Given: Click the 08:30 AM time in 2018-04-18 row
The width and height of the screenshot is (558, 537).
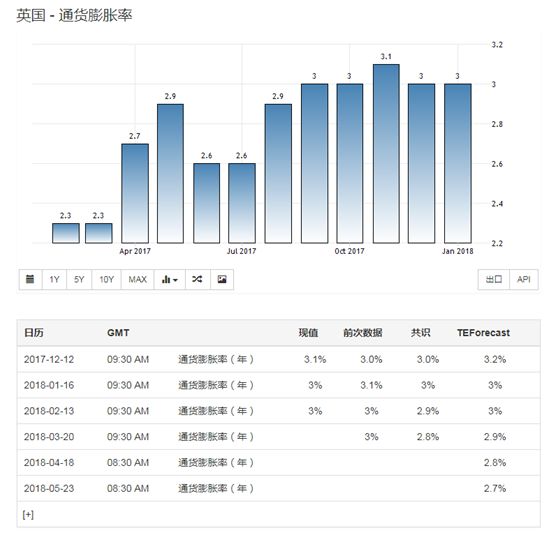Looking at the screenshot, I should tap(128, 463).
